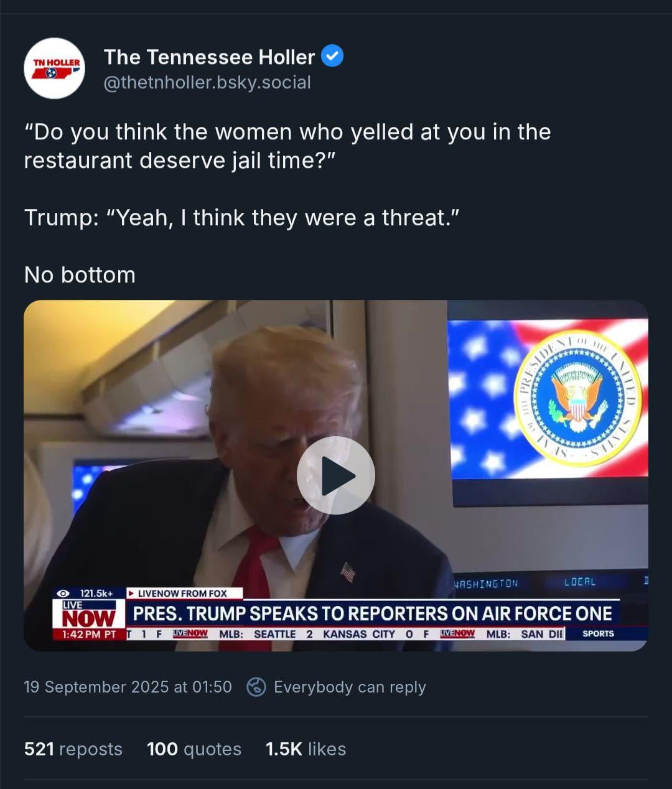This screenshot has height=789, width=672.
Task: View the 1.5K likes list
Action: tap(306, 749)
